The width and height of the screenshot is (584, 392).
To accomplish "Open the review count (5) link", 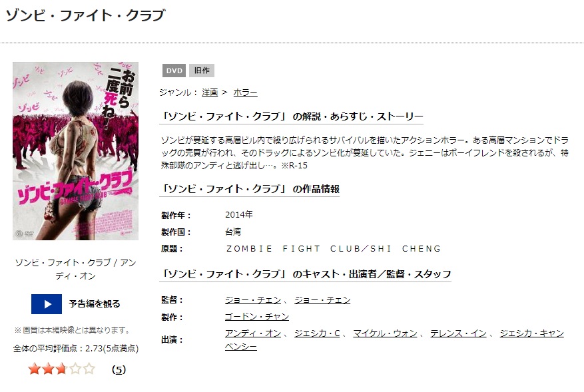I will tap(119, 369).
